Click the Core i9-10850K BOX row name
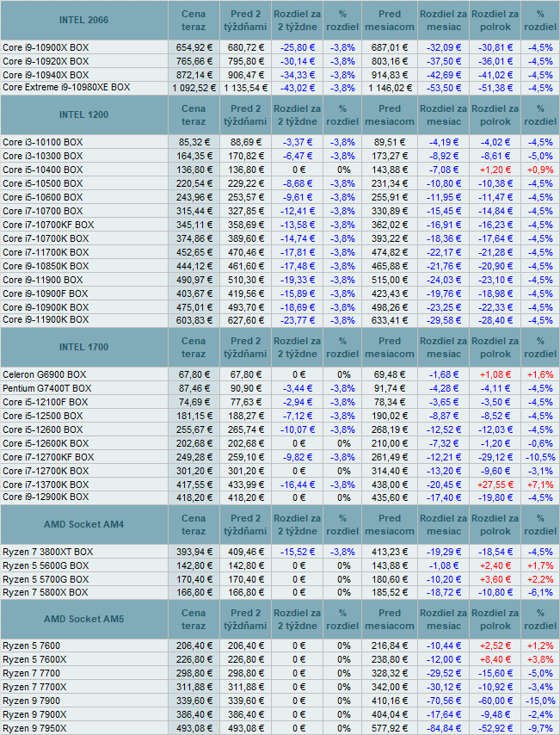This screenshot has width=560, height=735. coord(46,266)
